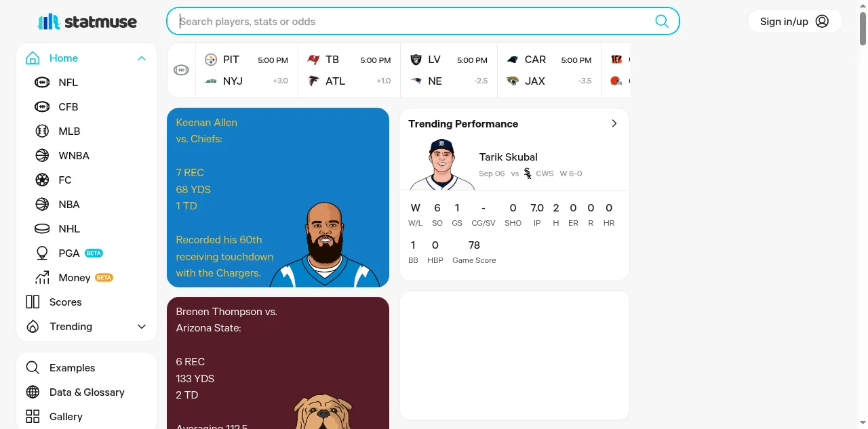Click the Keenan Allen blue stat card
This screenshot has width=868, height=429.
(x=278, y=198)
